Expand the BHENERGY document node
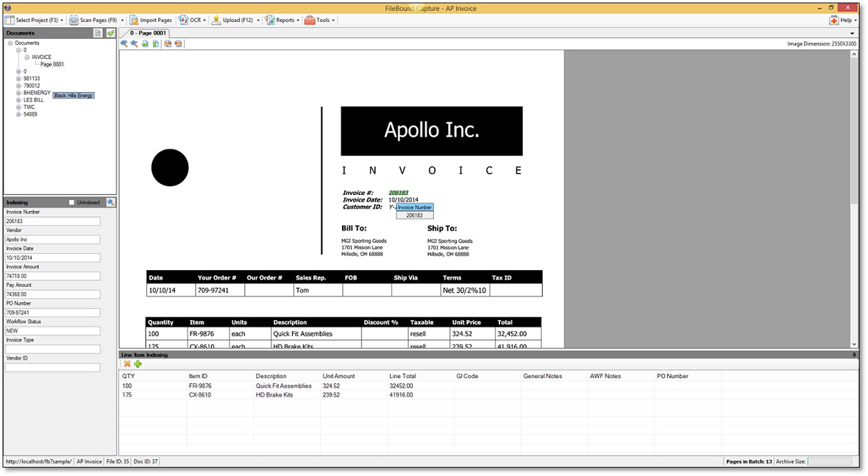868x476 pixels. coord(18,93)
